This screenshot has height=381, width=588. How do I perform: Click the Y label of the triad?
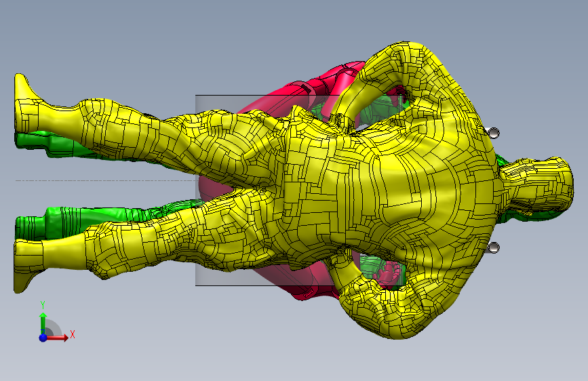point(43,305)
